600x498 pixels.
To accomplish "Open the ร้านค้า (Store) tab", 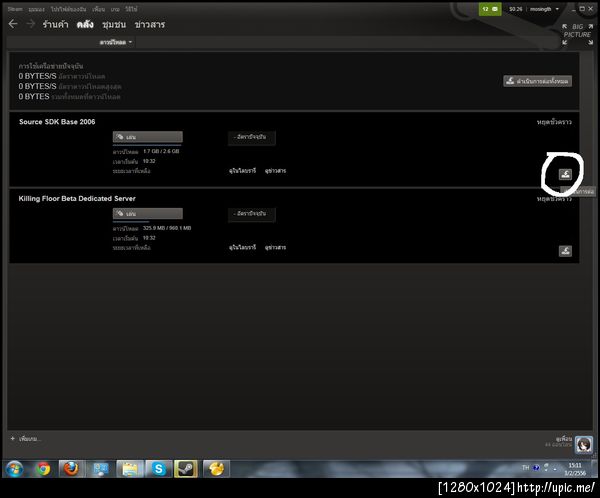I will point(55,24).
